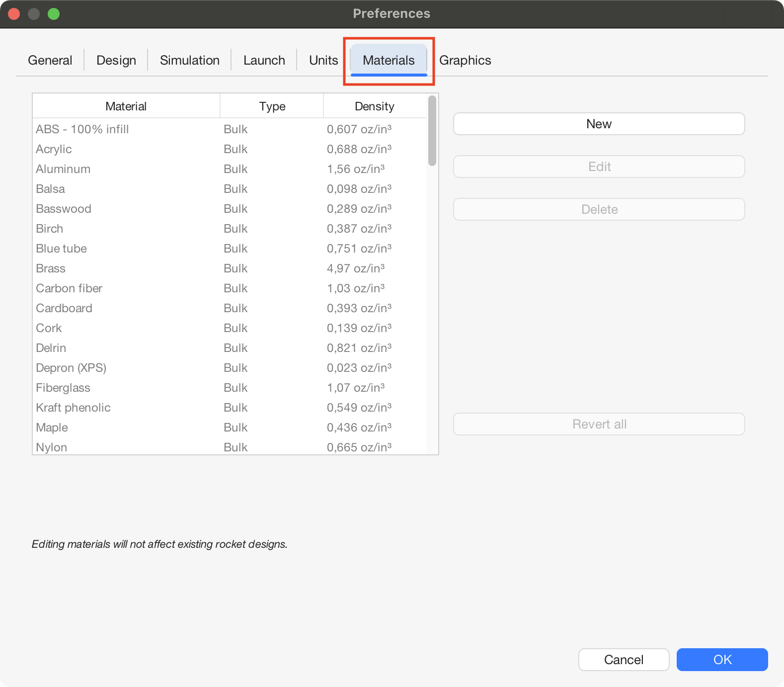Click New to add a material

[x=599, y=124]
